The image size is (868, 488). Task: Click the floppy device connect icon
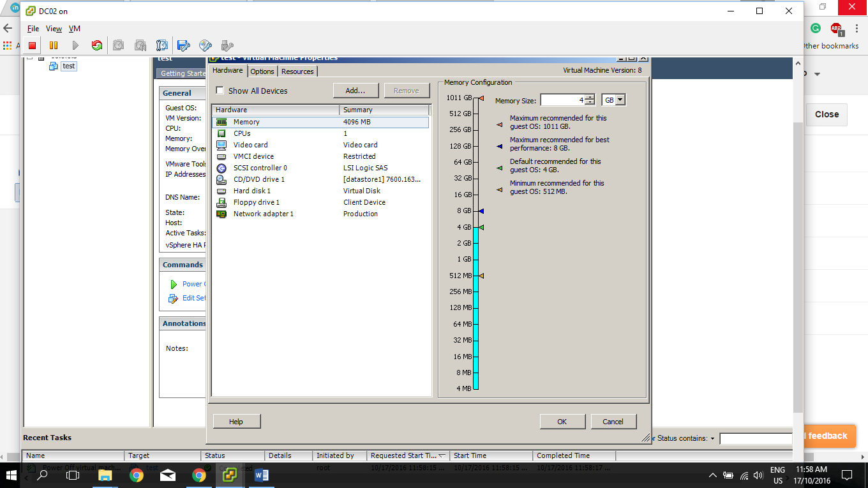click(x=184, y=45)
